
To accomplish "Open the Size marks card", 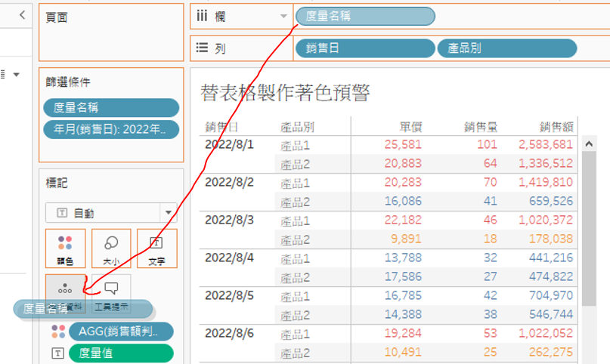I will (x=111, y=248).
